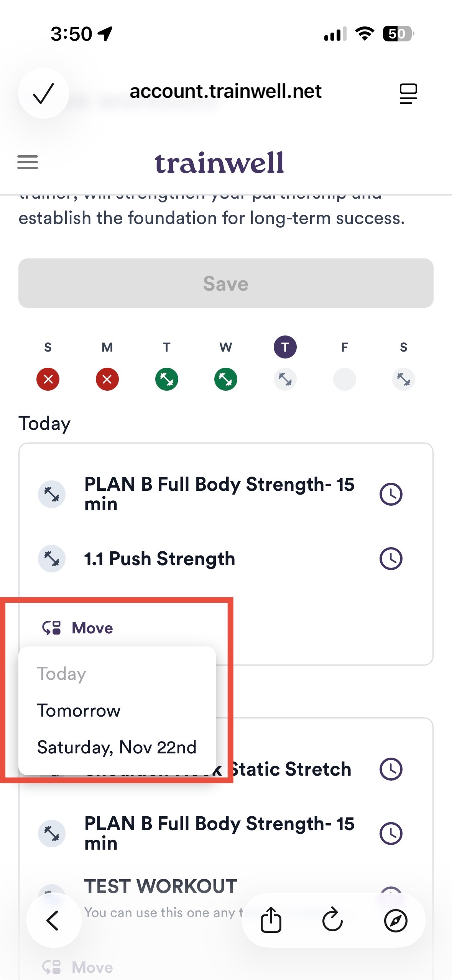Open the browser page options icon

click(x=408, y=93)
